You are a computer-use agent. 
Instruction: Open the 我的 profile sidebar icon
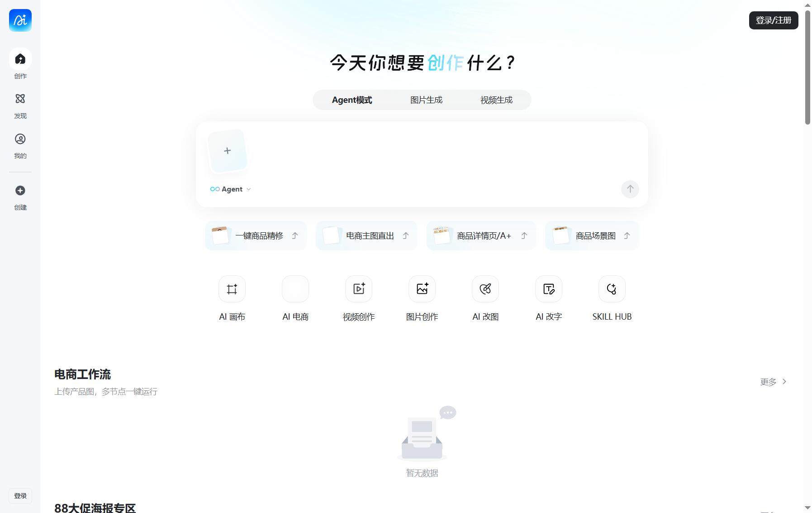pos(20,139)
